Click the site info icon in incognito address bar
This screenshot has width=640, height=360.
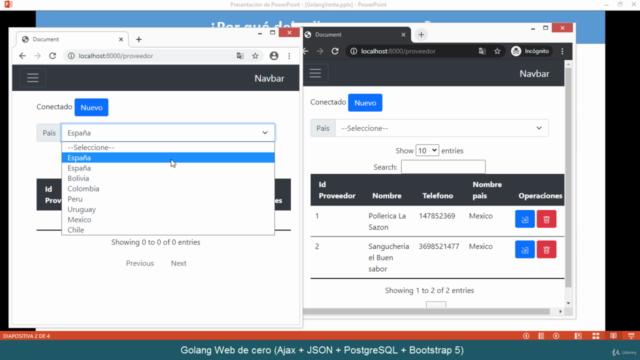[x=353, y=51]
